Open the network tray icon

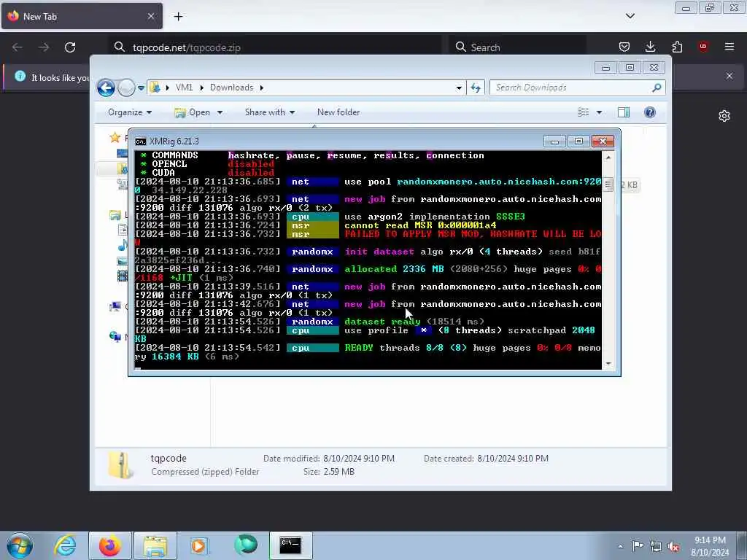(x=656, y=546)
